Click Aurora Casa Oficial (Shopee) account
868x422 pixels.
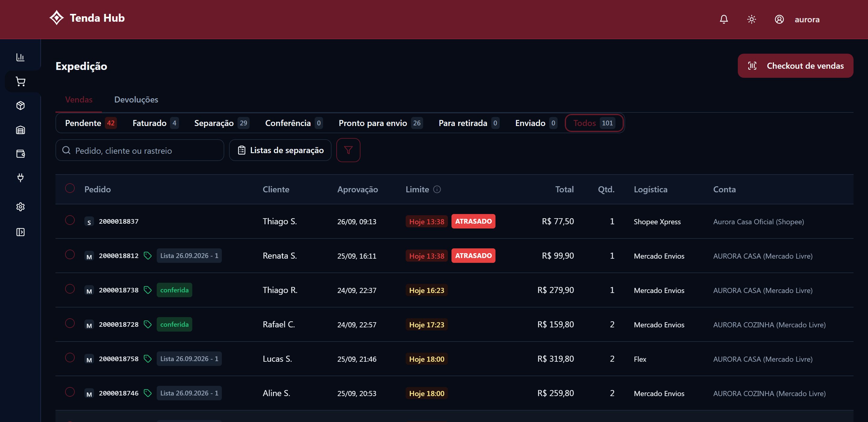(x=759, y=222)
